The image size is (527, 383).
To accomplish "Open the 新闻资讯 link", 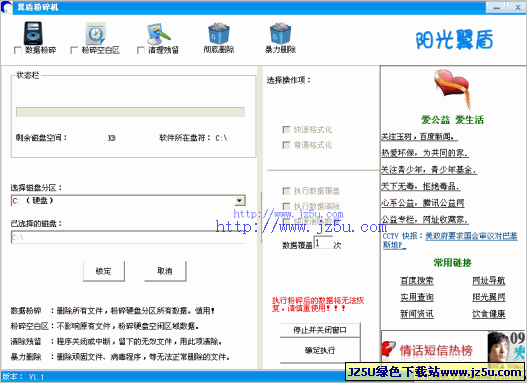I will pyautogui.click(x=417, y=314).
